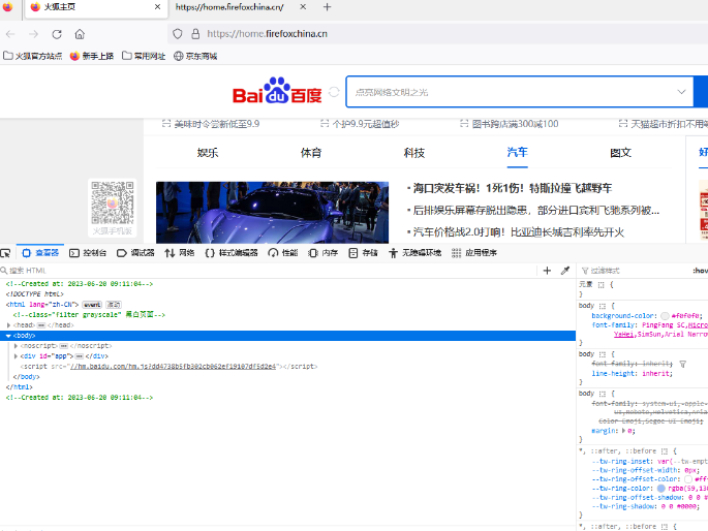Switch to the 汽车 news tab
This screenshot has height=531, width=708.
pyautogui.click(x=517, y=152)
